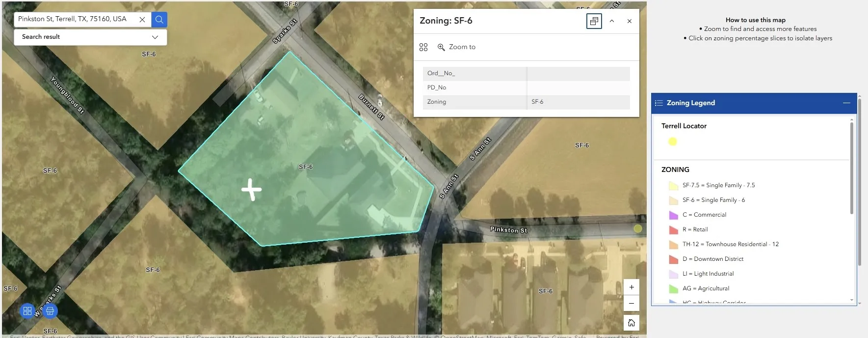Click the Terrell Locator yellow dot
The image size is (868, 338).
(x=673, y=141)
